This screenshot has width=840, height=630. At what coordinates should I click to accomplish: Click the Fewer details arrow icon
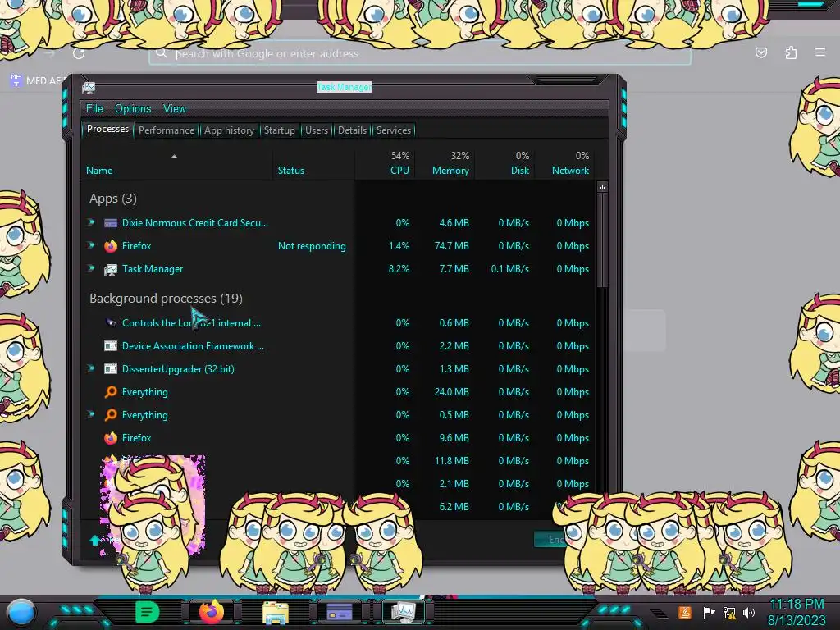coord(95,540)
